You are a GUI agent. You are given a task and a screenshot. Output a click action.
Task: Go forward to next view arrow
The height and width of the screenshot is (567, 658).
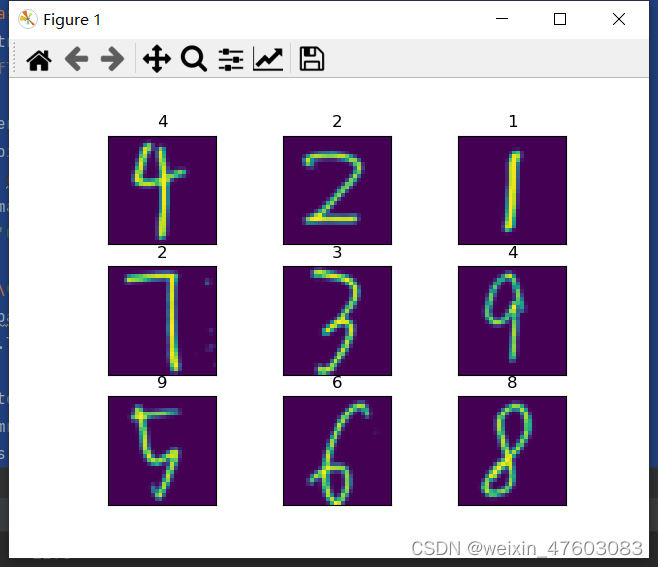(x=112, y=59)
